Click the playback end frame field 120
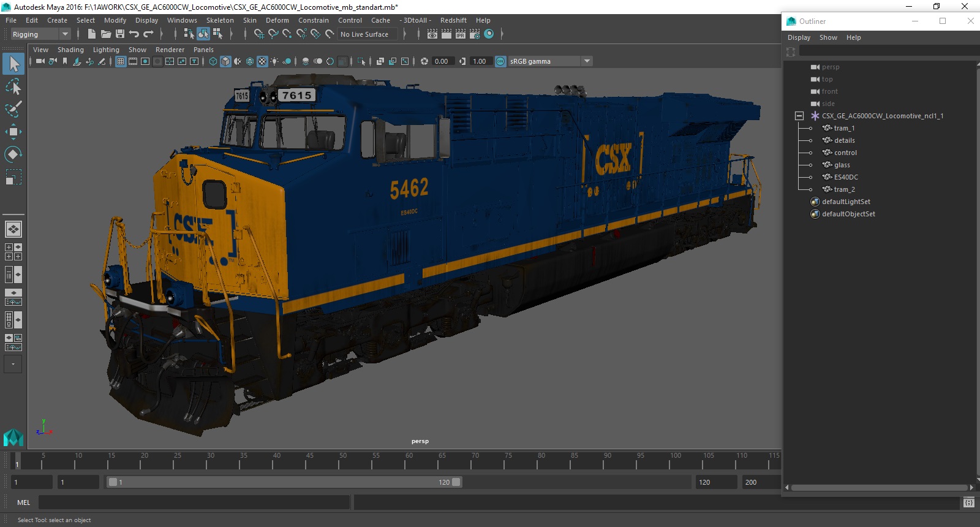Screen dimensions: 980x527 715,482
